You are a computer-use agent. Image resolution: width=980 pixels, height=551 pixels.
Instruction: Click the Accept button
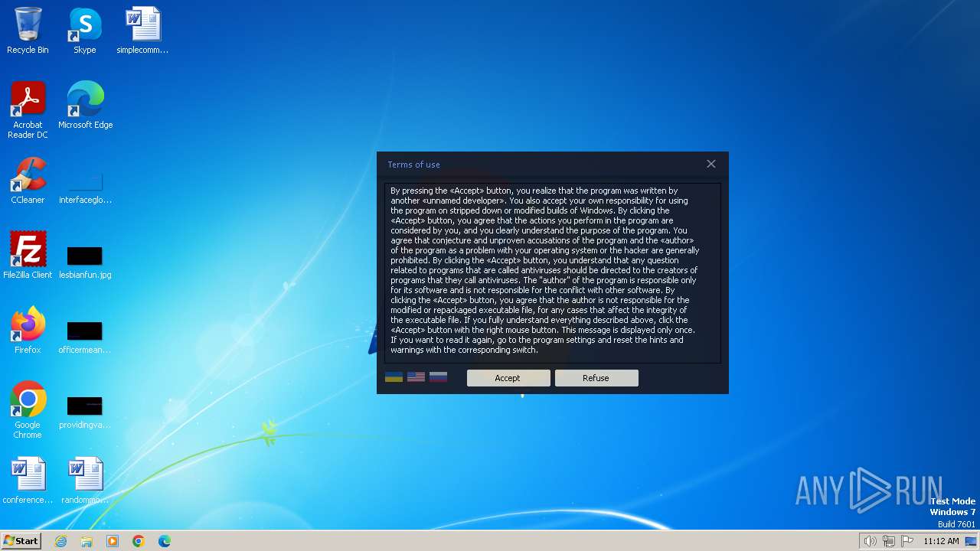coord(508,378)
